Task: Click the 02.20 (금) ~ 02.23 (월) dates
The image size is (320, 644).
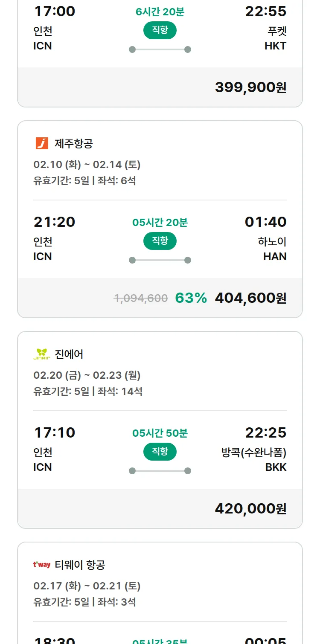Action: [87, 375]
